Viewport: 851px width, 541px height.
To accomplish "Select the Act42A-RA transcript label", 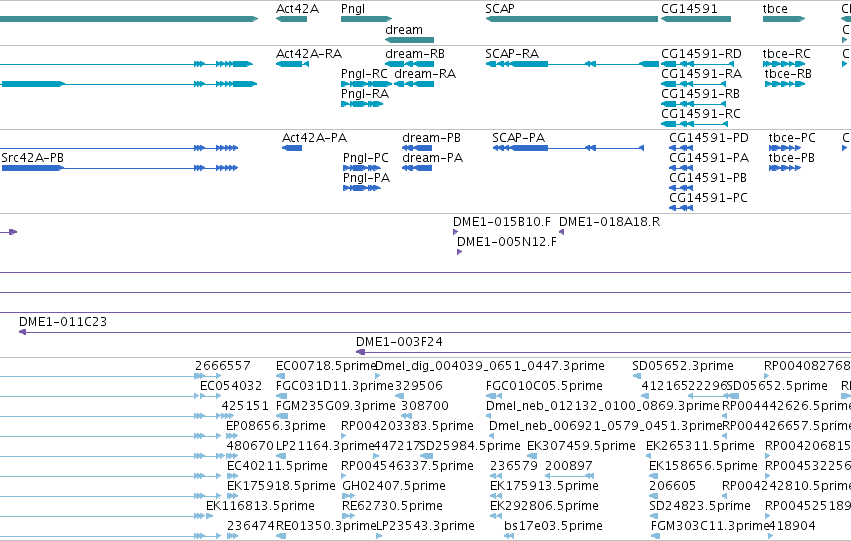I will click(x=309, y=54).
